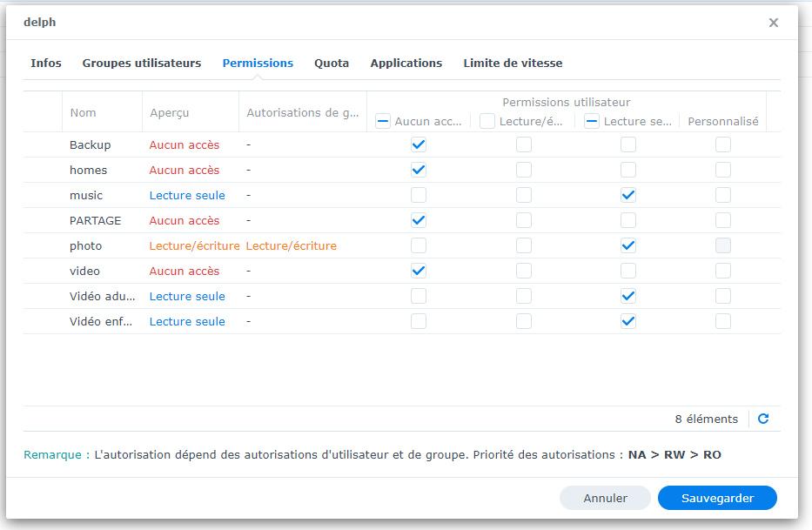Click the refresh icon beside 8 éléments
Screen dimensions: 812x530
(763, 419)
